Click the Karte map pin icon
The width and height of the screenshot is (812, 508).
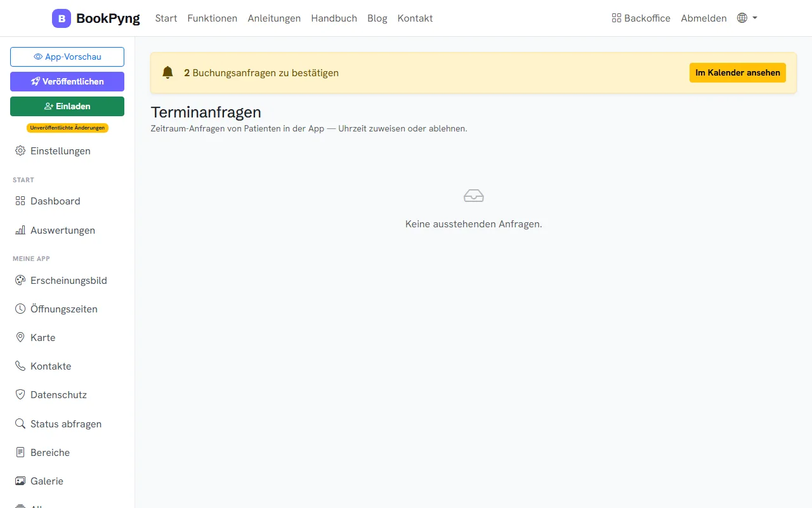[20, 338]
